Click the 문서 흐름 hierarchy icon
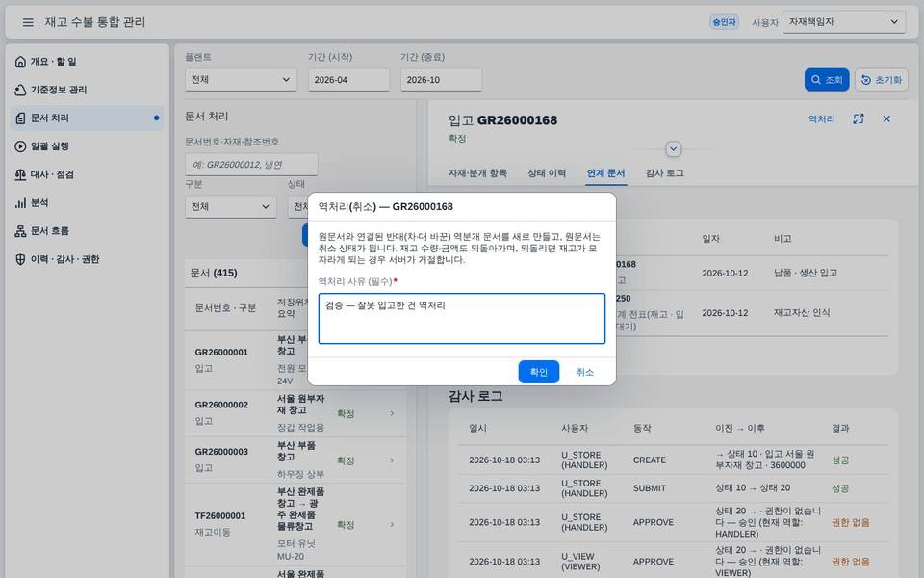The width and height of the screenshot is (924, 578). pos(20,231)
